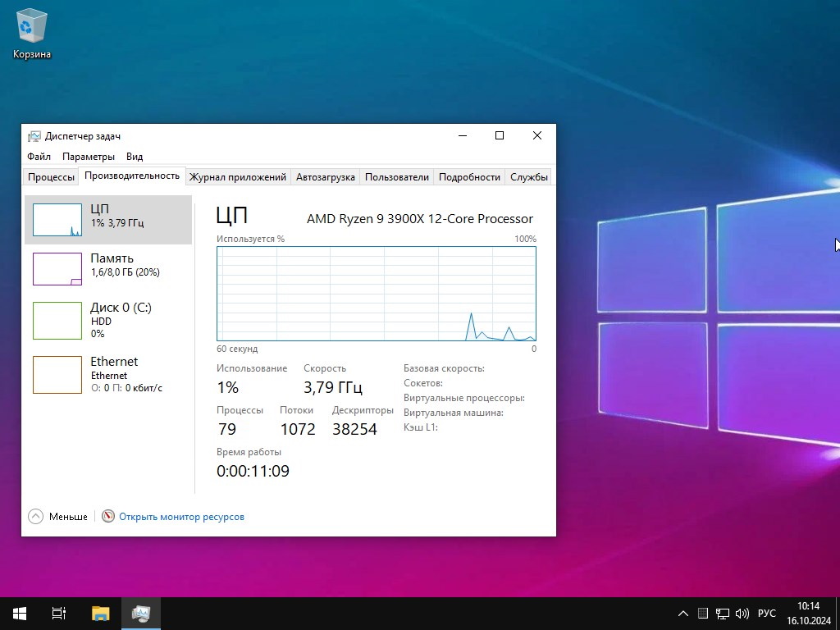
Task: Click the large ЦП heading
Action: pos(232,216)
